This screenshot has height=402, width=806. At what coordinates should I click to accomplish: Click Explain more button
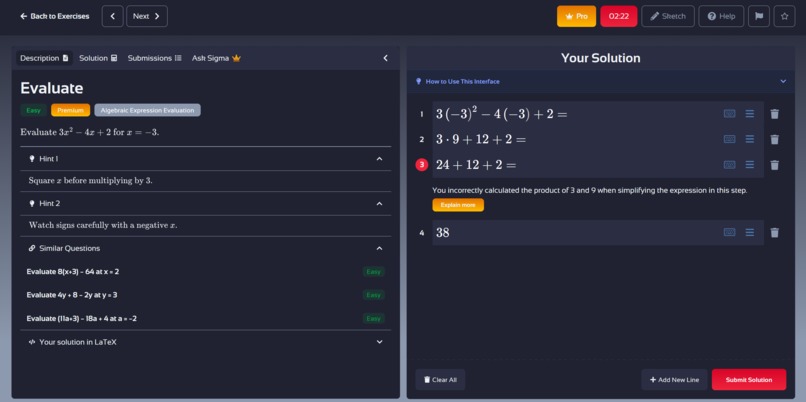pyautogui.click(x=458, y=205)
